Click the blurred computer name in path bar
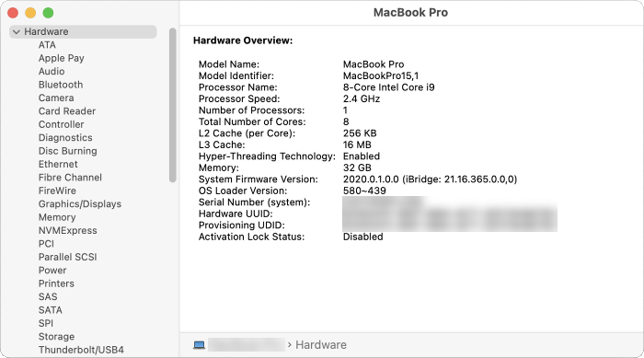 coord(247,345)
